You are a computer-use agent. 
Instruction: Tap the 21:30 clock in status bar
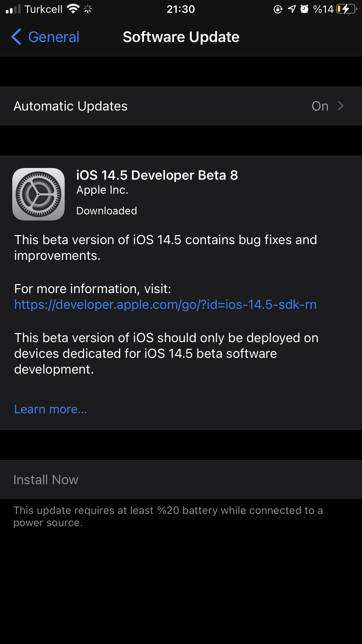(x=181, y=9)
